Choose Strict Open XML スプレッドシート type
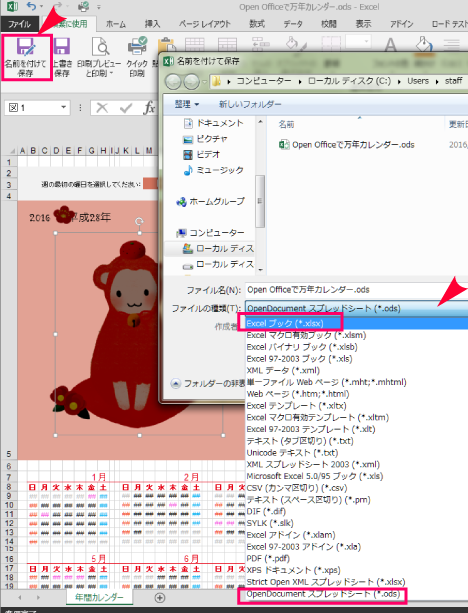The width and height of the screenshot is (468, 613). [x=326, y=582]
